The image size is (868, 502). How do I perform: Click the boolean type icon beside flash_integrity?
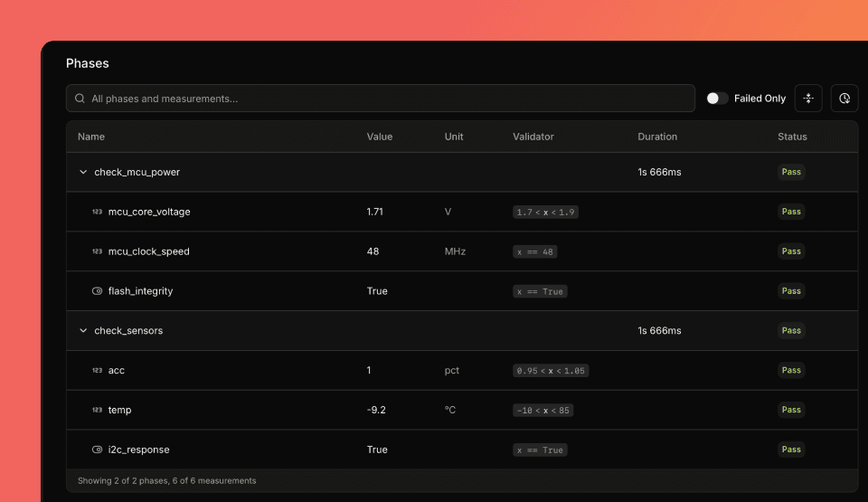point(97,291)
